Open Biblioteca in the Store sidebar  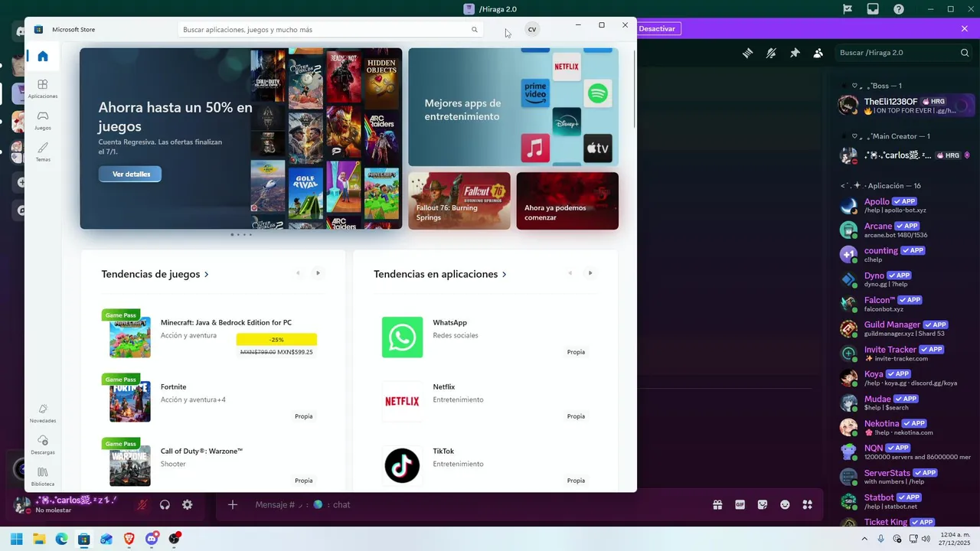coord(43,476)
